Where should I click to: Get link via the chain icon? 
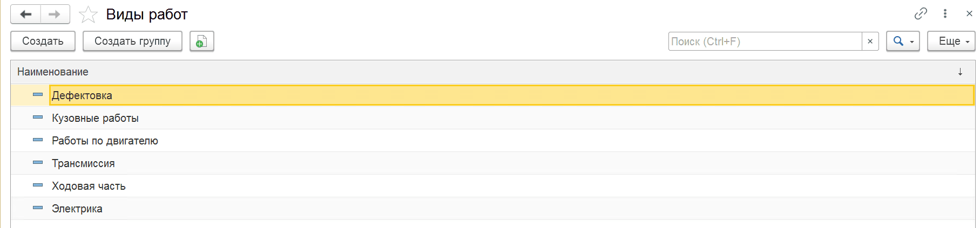click(x=921, y=14)
